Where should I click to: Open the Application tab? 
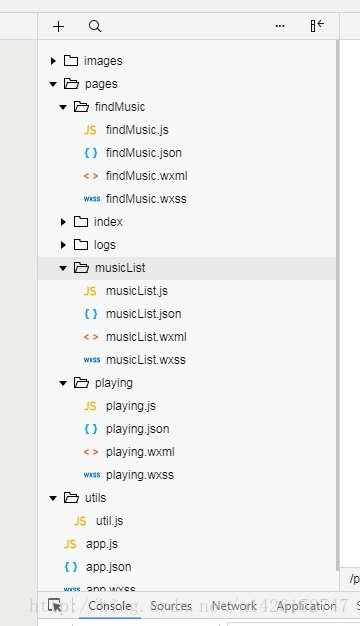tap(307, 606)
